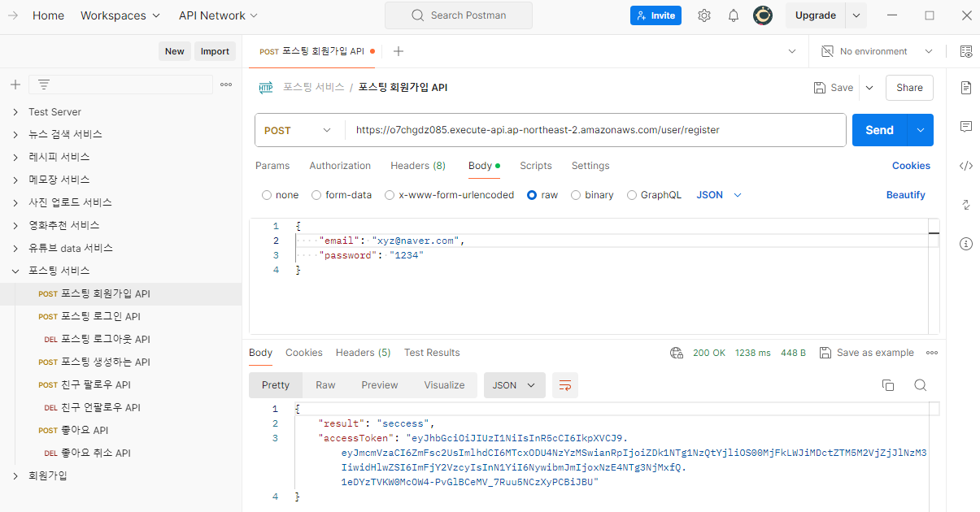Select binary body type
The width and height of the screenshot is (980, 512).
pyautogui.click(x=576, y=195)
